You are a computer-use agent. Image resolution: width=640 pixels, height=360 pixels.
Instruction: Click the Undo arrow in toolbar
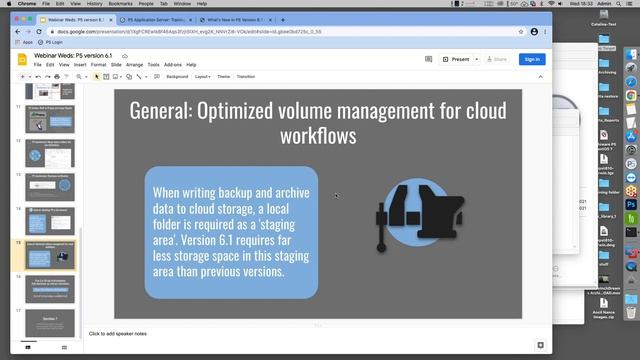(38, 77)
